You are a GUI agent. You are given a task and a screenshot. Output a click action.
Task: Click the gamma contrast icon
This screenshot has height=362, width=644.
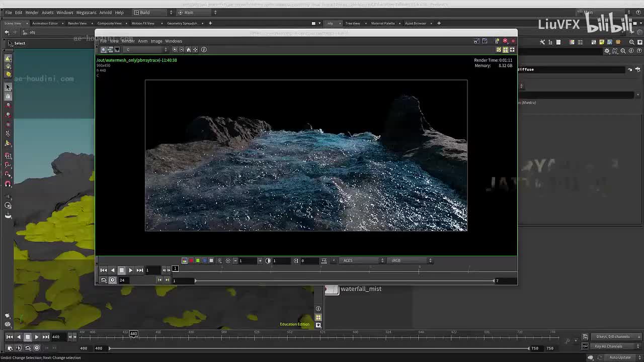[x=268, y=260]
